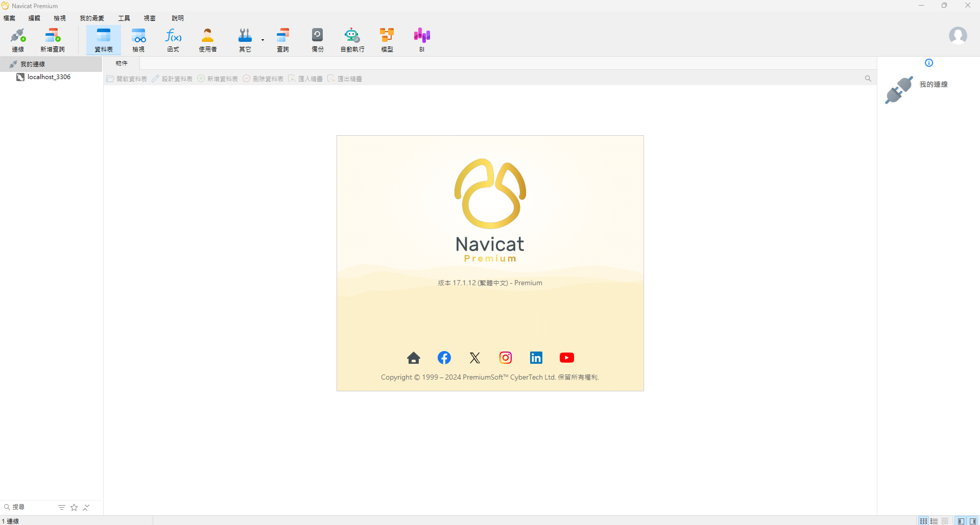Open the 自動執行 (Automation) robot icon
Screen dimensions: 980x525
(352, 40)
